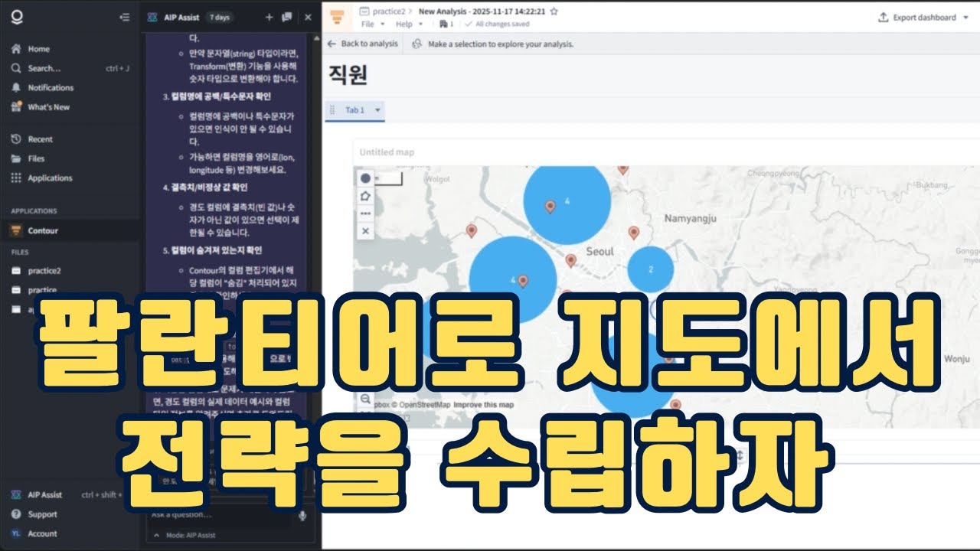
Task: Click the X clear-selection tool on the map
Action: pos(365,230)
